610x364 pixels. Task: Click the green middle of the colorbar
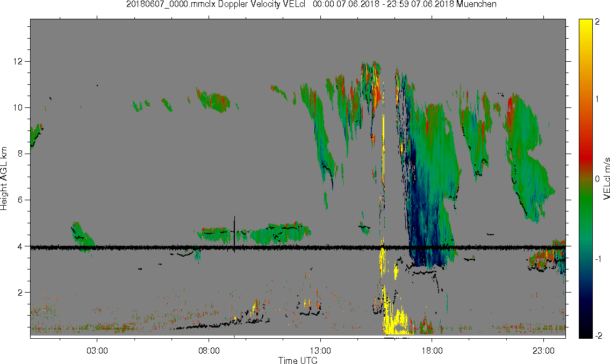tap(586, 202)
